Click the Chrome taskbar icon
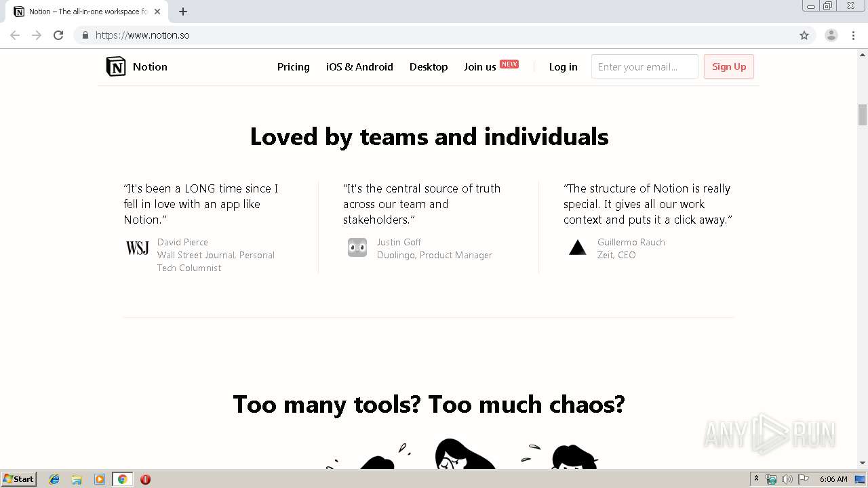The height and width of the screenshot is (488, 868). pos(122,479)
